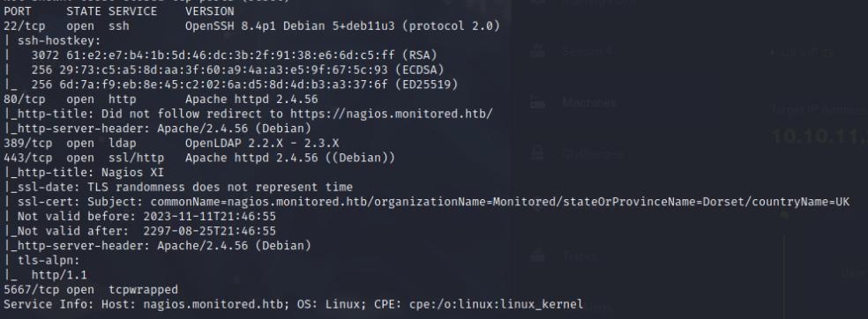Open the faint Machines menu label
This screenshot has width=868, height=319.
click(589, 103)
